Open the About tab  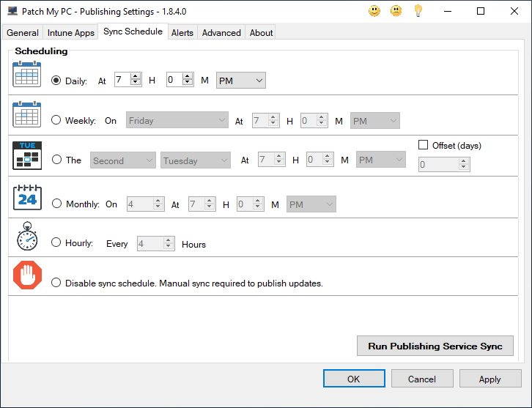pos(261,32)
